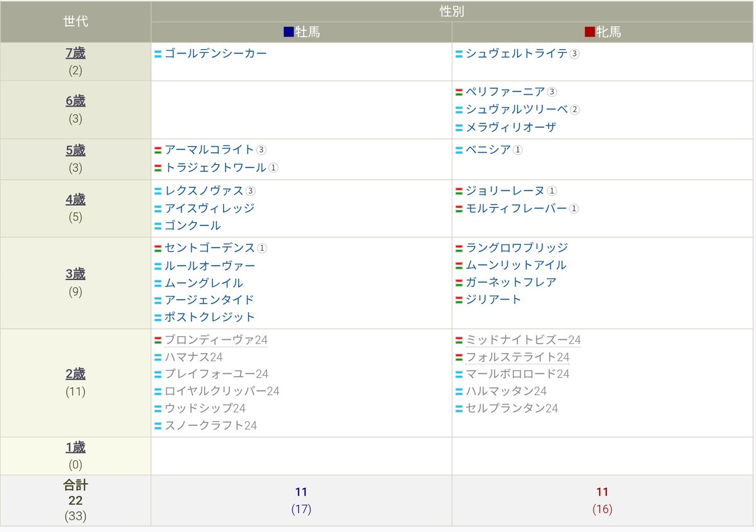
Task: Click stable flag icon beside セントゴーデンス
Action: coord(158,249)
